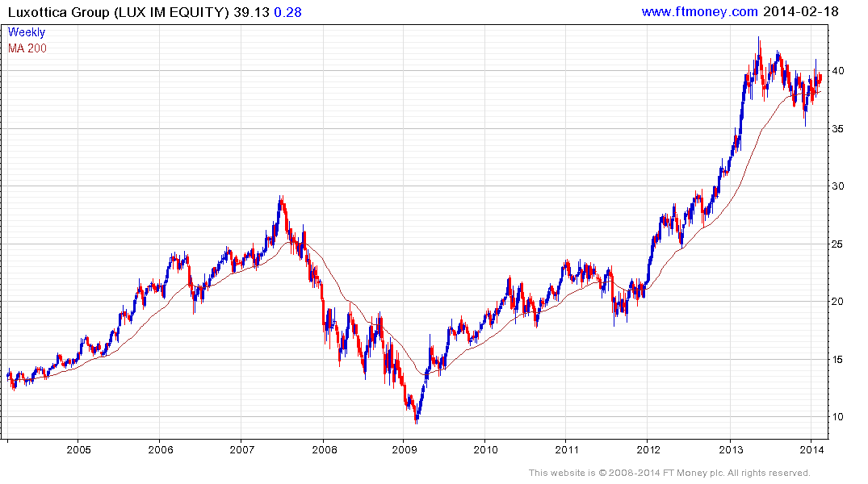Viewport: 868px width, 484px height.
Task: Click the 15 price axis label
Action: tap(838, 360)
